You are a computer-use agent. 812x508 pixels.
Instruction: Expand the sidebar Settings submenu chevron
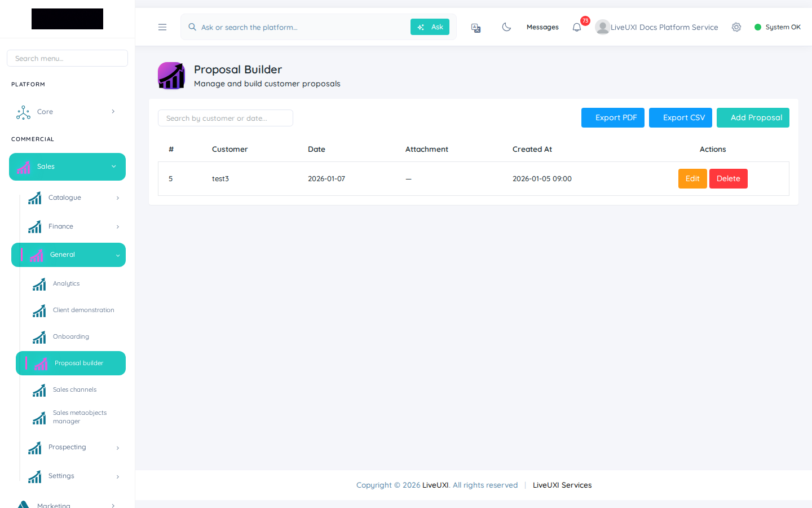pyautogui.click(x=118, y=476)
